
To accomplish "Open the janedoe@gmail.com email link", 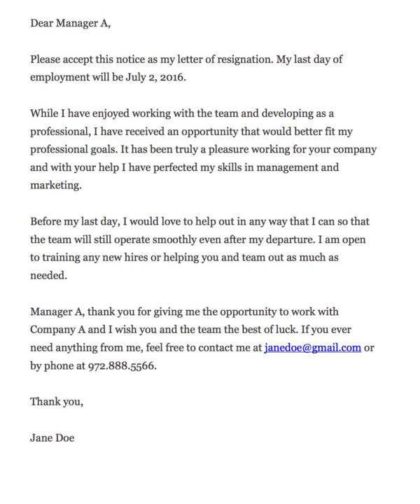I will [312, 348].
